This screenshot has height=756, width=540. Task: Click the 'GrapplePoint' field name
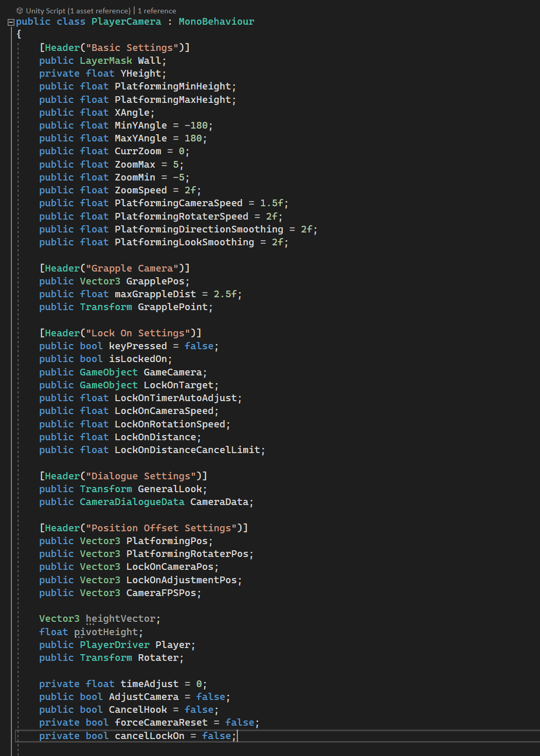pos(173,307)
